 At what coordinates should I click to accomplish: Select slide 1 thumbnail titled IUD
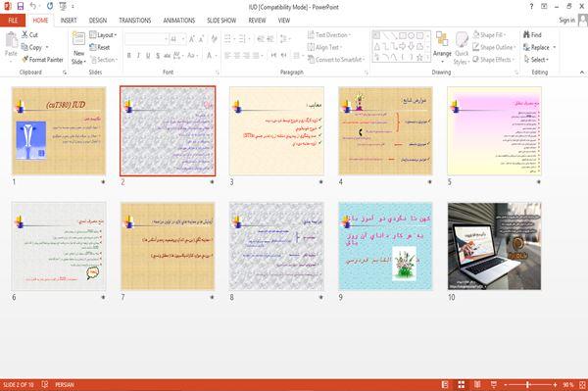[59, 130]
